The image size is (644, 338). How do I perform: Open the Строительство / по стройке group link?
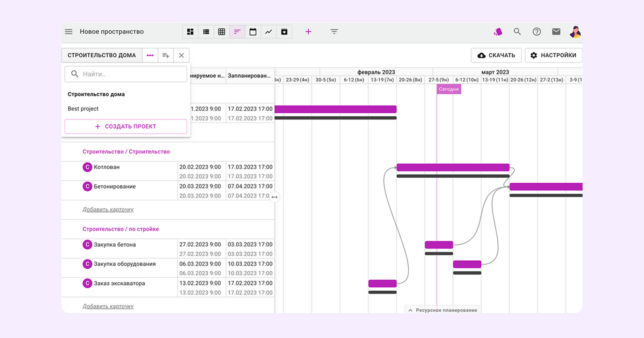tap(121, 229)
